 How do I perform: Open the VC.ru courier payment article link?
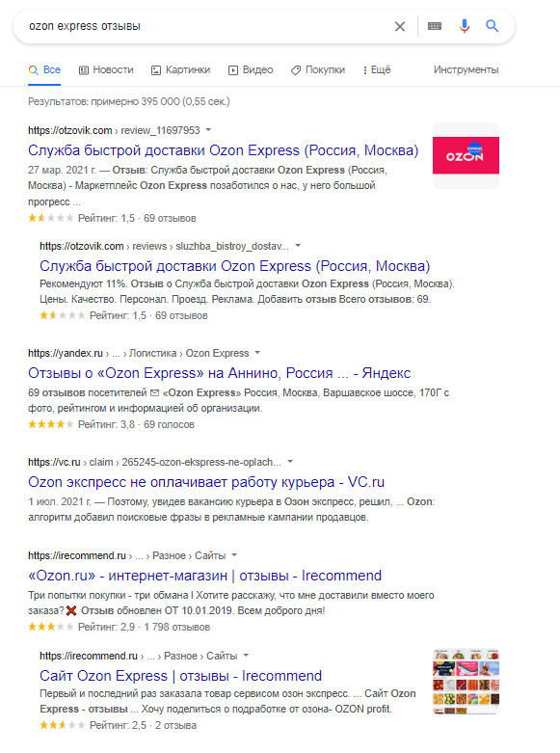pos(206,482)
